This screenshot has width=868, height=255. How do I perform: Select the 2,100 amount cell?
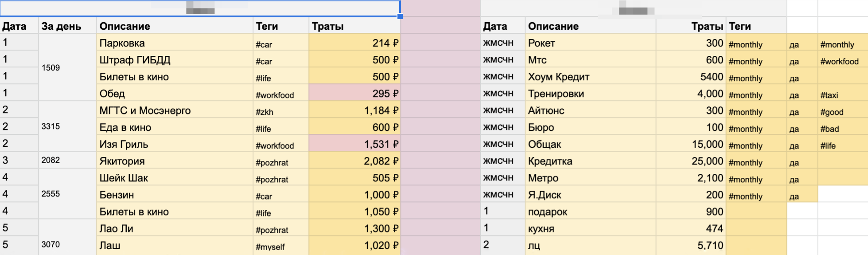pyautogui.click(x=691, y=177)
